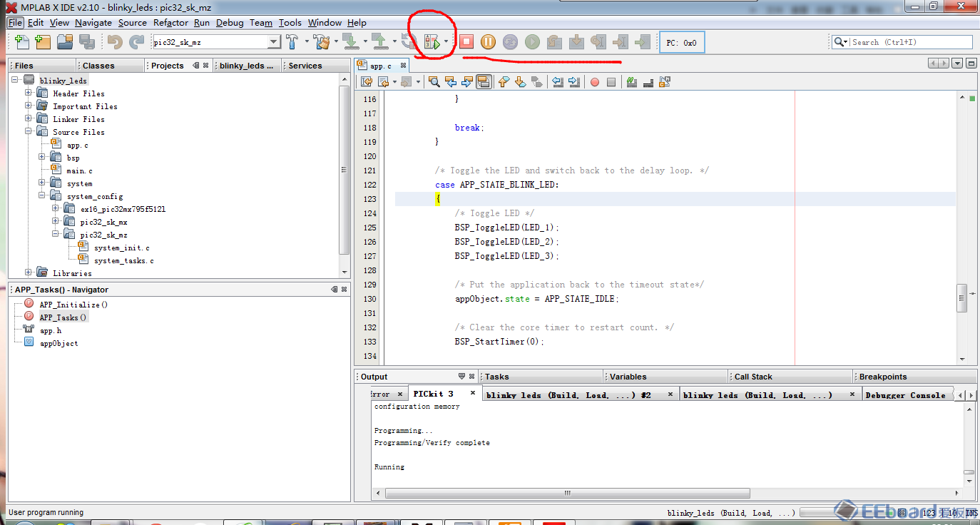Click the Previous Bookmark icon in editor

tap(504, 82)
